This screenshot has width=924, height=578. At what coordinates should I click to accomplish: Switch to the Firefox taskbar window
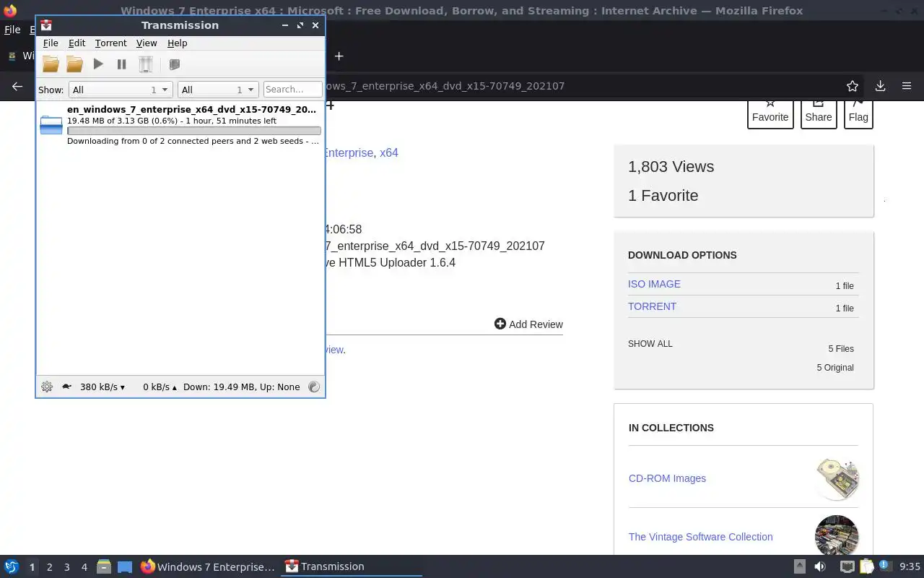tap(207, 567)
